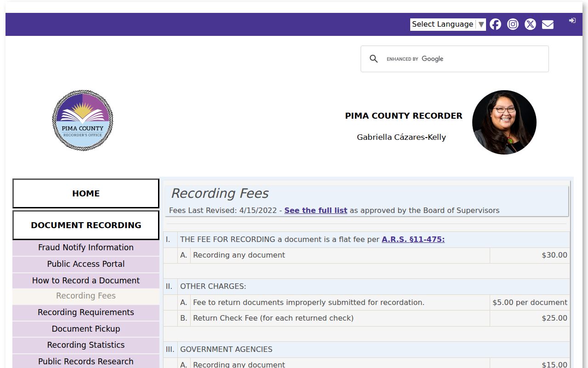Viewport: 588px width, 368px height.
Task: Click 'Gabriella Cázares-Kelly' name text
Action: 401,137
